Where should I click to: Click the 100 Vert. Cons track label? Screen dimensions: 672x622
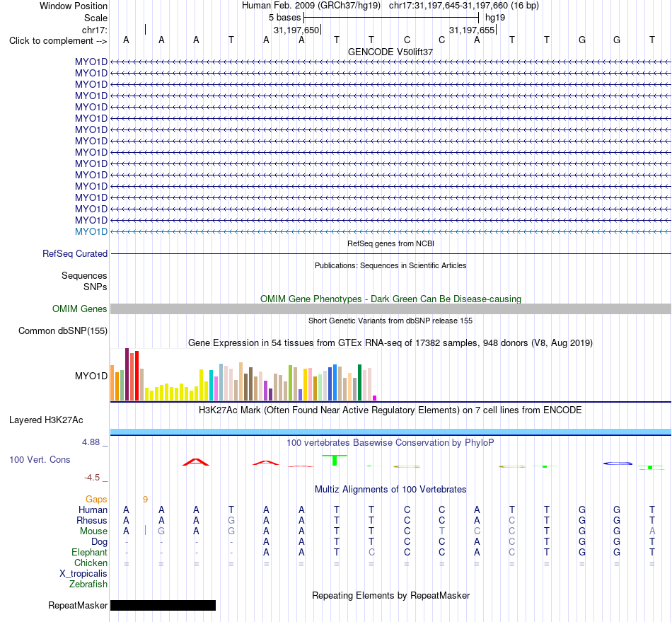click(40, 459)
